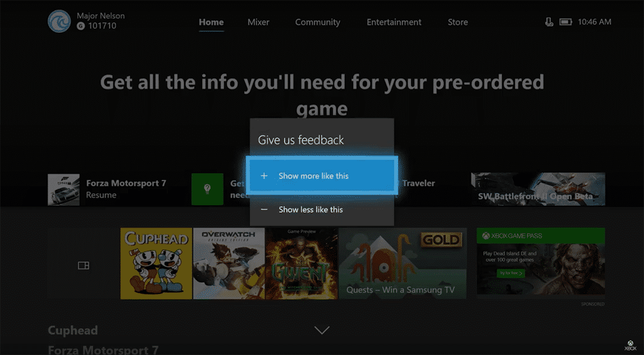Image resolution: width=644 pixels, height=355 pixels.
Task: Open the Entertainment tab
Action: pos(394,22)
